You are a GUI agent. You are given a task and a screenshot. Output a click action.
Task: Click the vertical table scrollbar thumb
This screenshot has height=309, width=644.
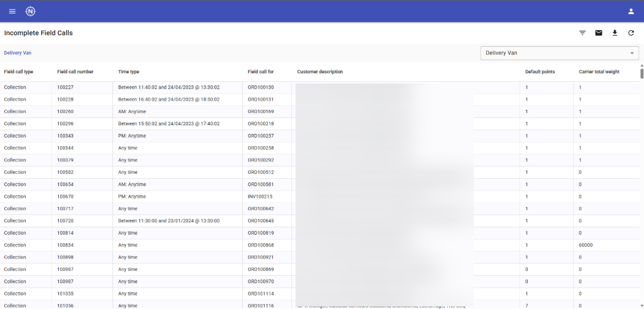(642, 74)
